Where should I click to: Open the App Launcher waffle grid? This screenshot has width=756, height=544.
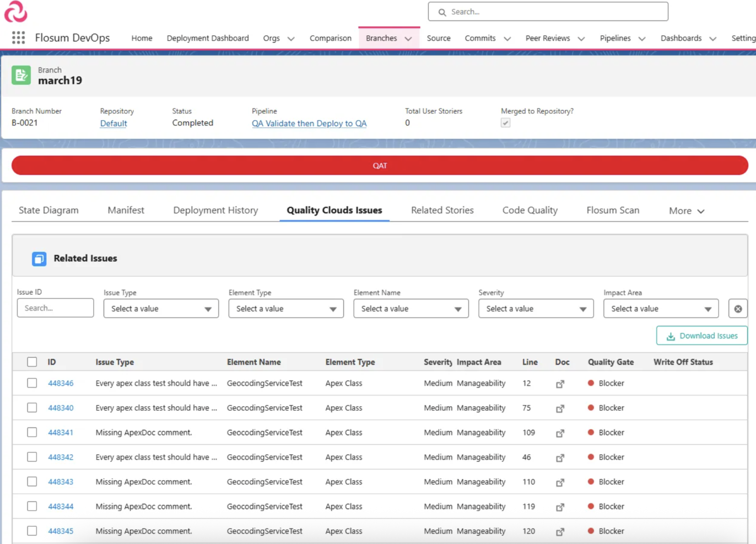point(18,37)
